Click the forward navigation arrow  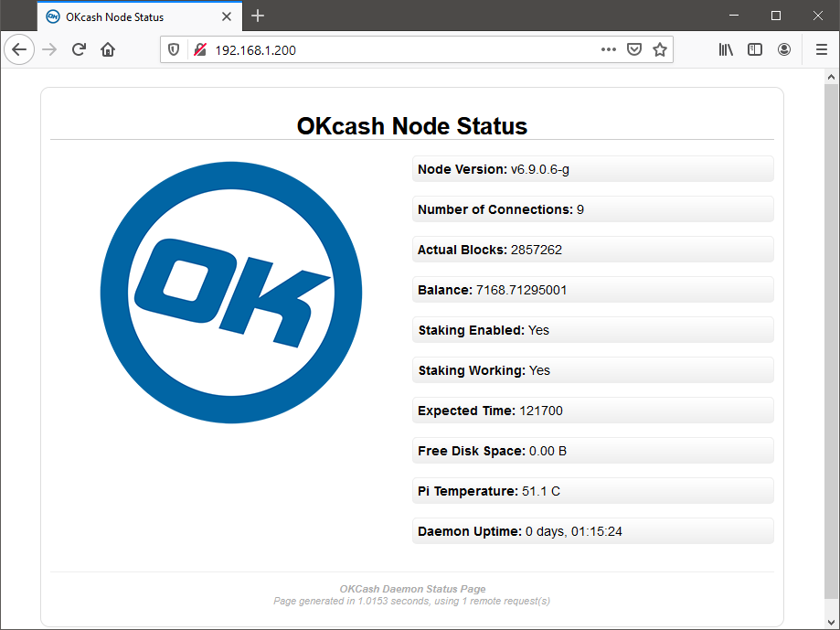point(49,49)
